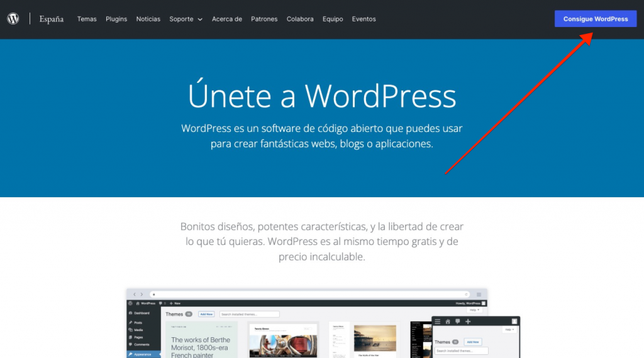This screenshot has height=358, width=644.
Task: Open the Help dropdown in the desktop dashboard
Action: 474,310
